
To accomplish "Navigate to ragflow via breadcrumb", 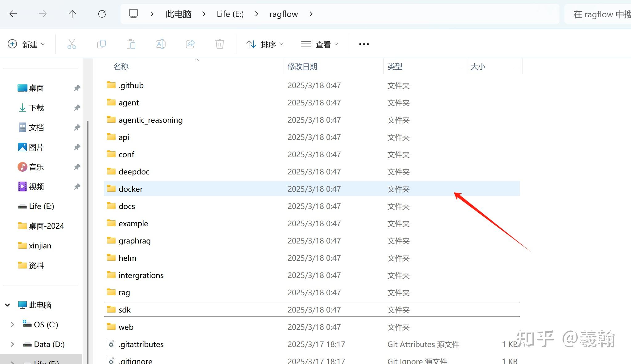I will pos(283,14).
